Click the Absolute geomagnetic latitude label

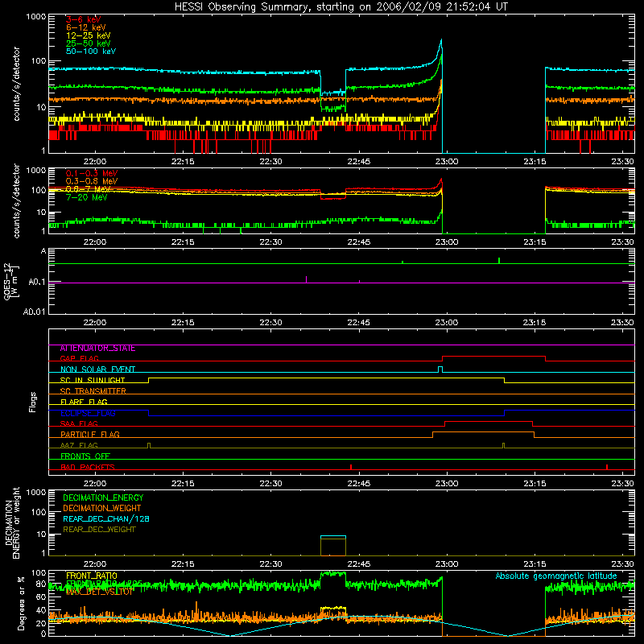pos(556,576)
